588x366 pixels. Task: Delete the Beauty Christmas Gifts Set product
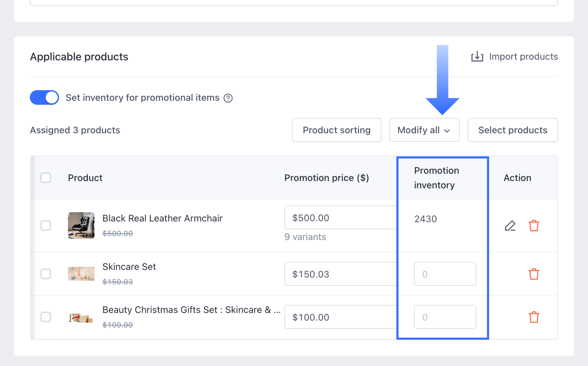[x=534, y=317]
